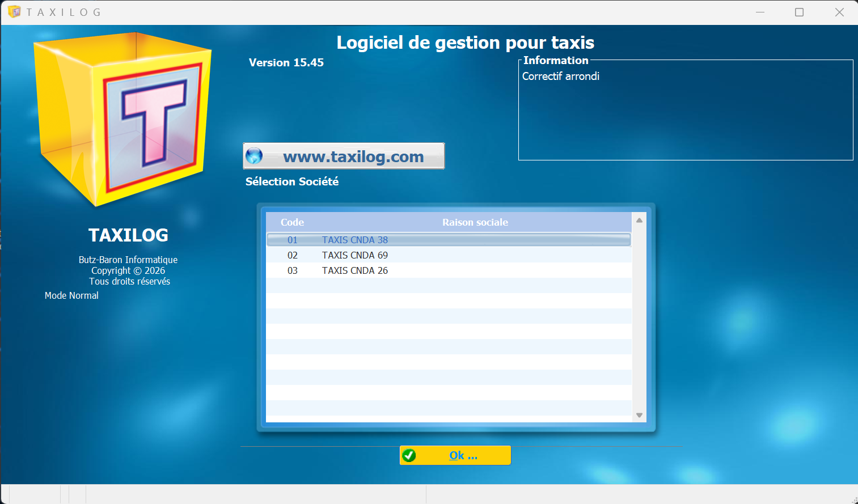Click the list scrollbar down arrow
Viewport: 858px width, 504px height.
pos(639,415)
